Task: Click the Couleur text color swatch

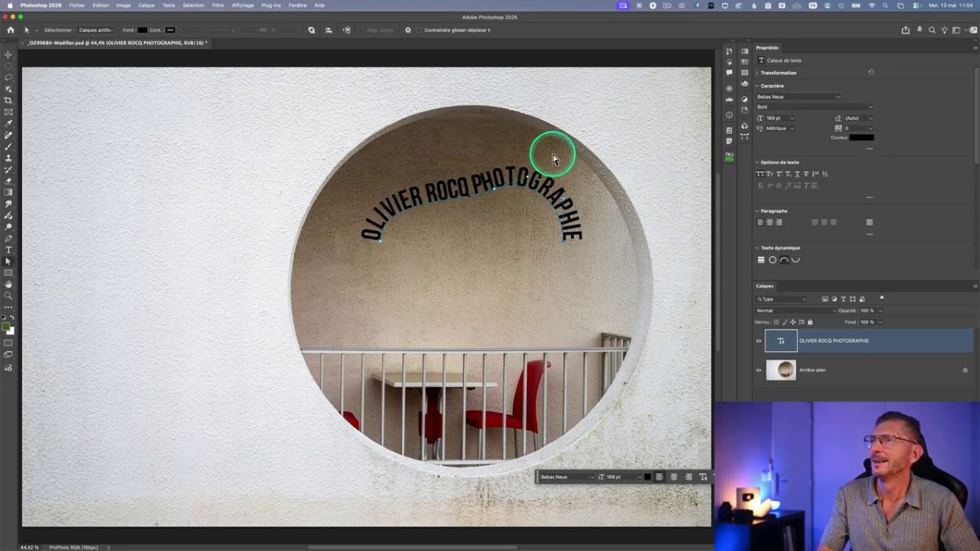Action: pyautogui.click(x=862, y=138)
